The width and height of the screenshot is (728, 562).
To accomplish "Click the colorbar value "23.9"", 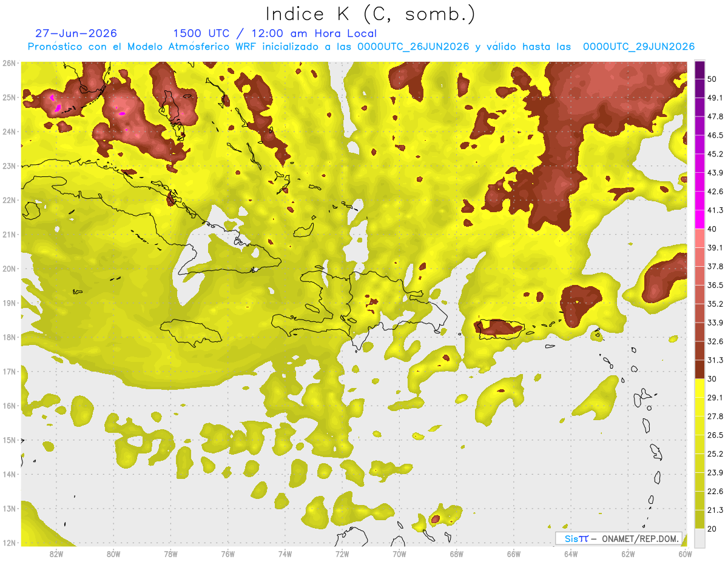I will click(715, 472).
